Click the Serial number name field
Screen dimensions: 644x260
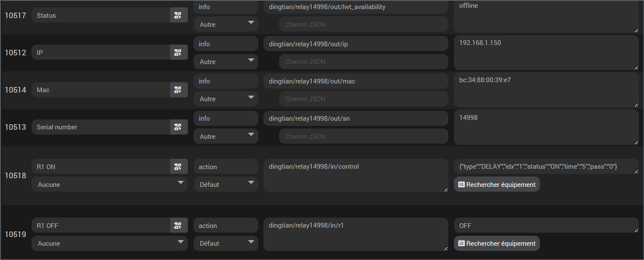(x=101, y=127)
